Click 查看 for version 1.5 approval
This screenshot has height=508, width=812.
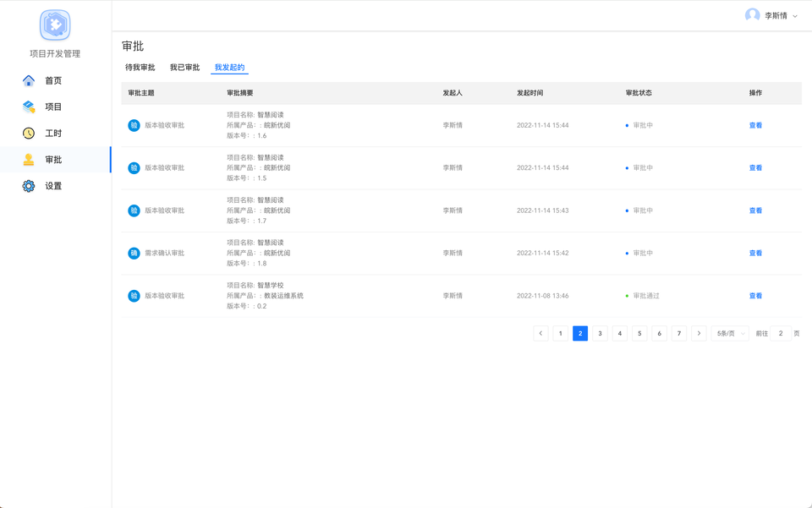pyautogui.click(x=755, y=168)
